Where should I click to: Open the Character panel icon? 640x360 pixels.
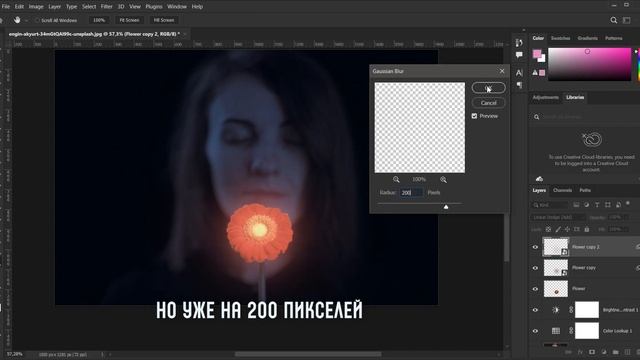519,73
